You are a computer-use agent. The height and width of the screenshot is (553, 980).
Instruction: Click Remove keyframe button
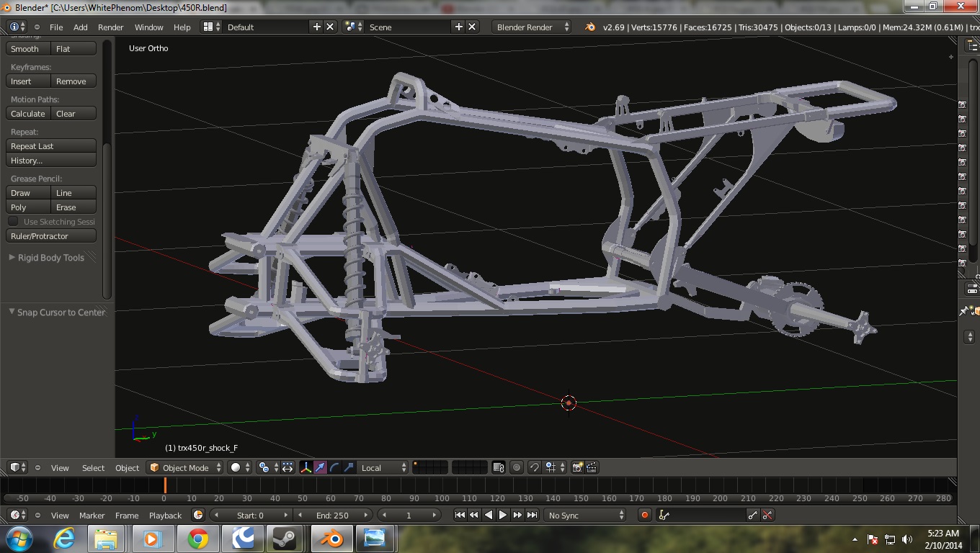[73, 81]
